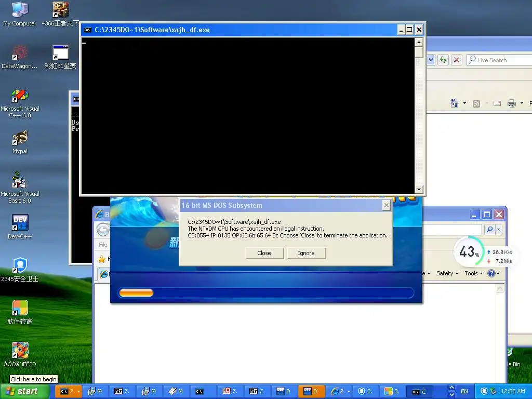Viewport: 532px width, 399px height.
Task: Click the RSS feeds icon
Action: tap(476, 103)
